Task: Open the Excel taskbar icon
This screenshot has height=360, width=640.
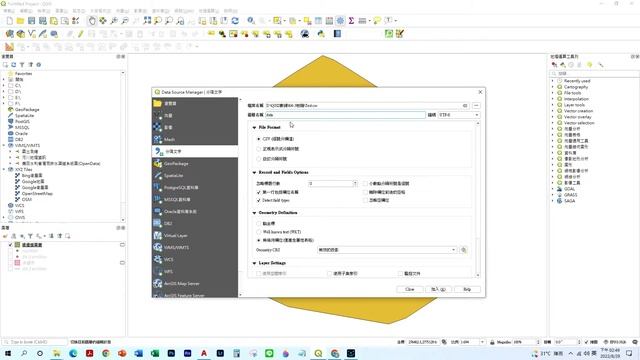Action: pyautogui.click(x=155, y=353)
